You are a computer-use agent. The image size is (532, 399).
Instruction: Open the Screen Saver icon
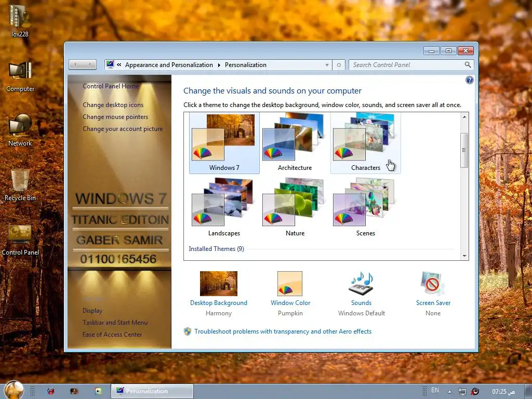(x=433, y=283)
